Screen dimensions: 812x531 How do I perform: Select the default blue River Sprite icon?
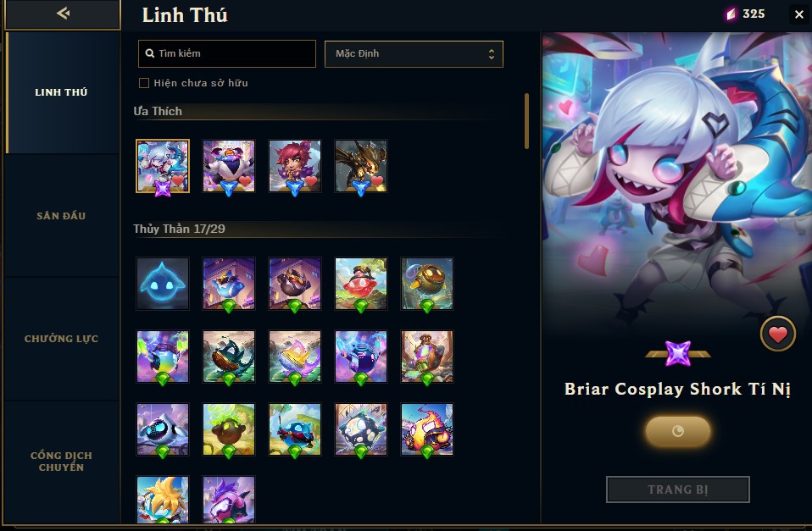163,284
